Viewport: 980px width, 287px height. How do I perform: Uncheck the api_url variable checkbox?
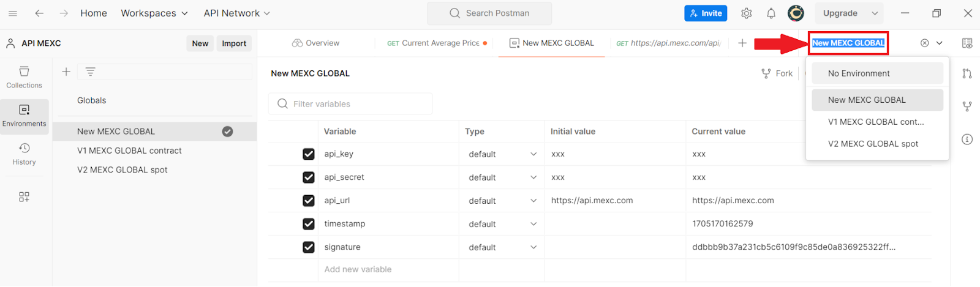pos(309,201)
